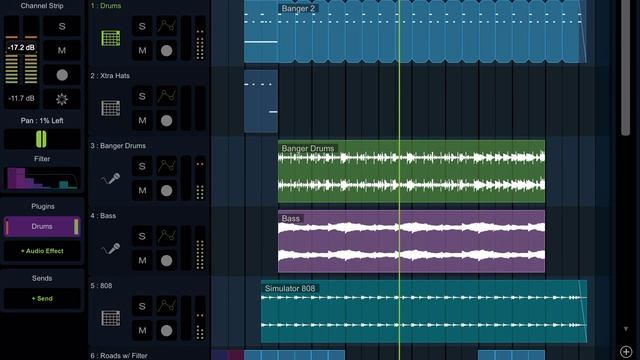This screenshot has height=360, width=640.
Task: Mute the Banger Drums track
Action: tap(142, 191)
